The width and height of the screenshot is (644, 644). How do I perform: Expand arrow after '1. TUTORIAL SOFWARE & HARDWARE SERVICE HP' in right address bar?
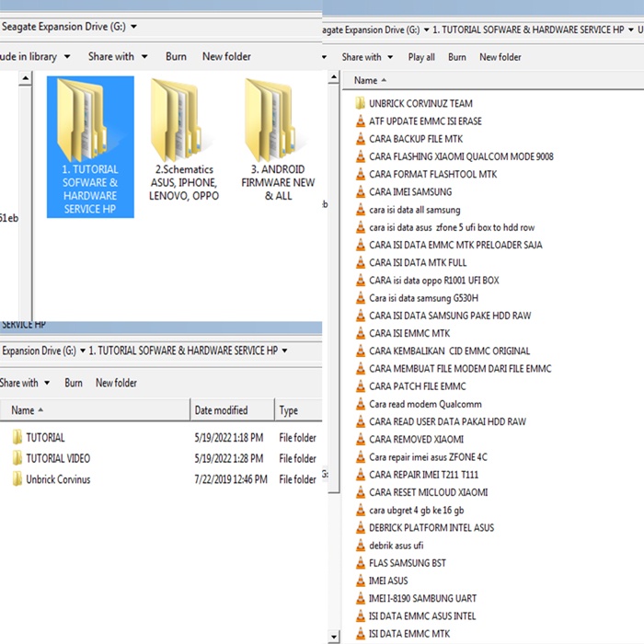[630, 30]
